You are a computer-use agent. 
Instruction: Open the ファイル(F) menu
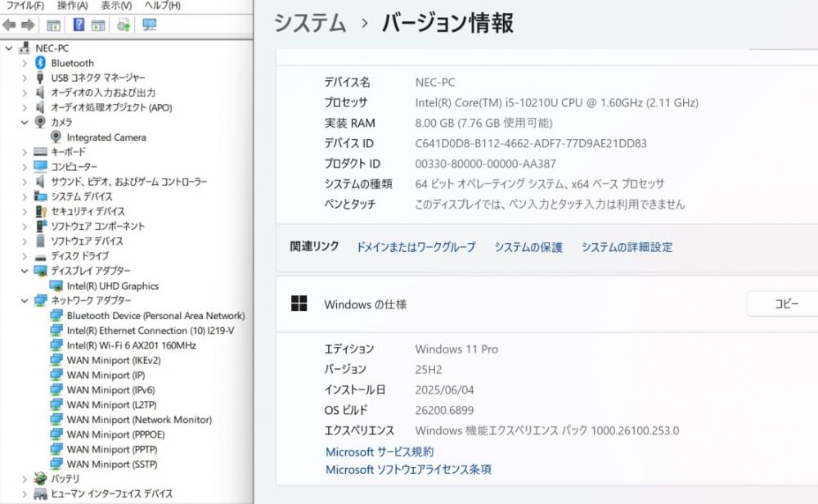click(x=25, y=5)
